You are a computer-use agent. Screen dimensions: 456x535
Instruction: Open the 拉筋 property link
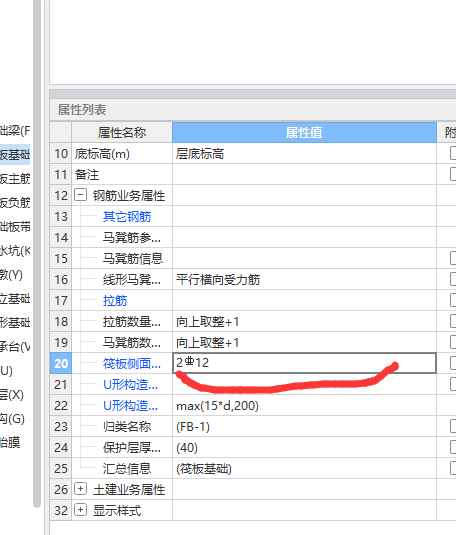coord(115,301)
